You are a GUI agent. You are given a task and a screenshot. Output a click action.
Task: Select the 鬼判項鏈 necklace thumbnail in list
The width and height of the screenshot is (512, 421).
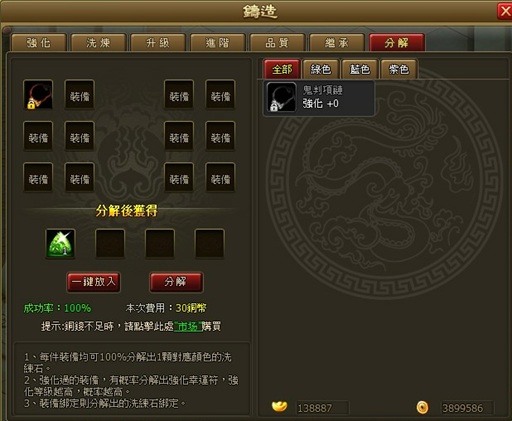[282, 97]
